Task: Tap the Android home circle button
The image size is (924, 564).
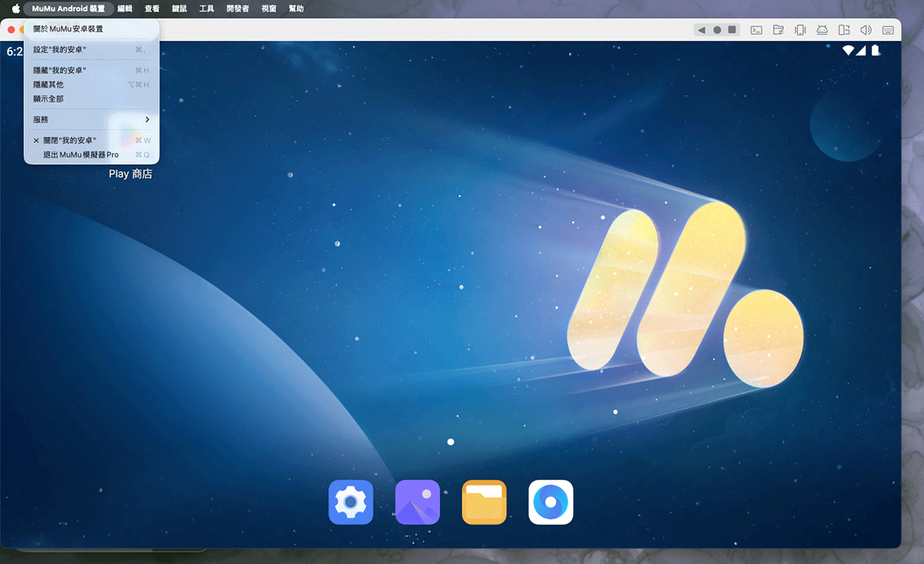Action: pos(717,30)
